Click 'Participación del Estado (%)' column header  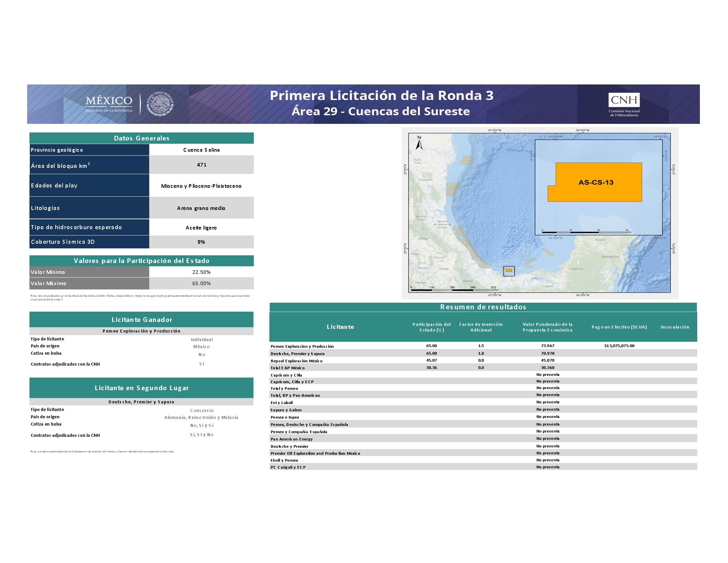(x=432, y=327)
